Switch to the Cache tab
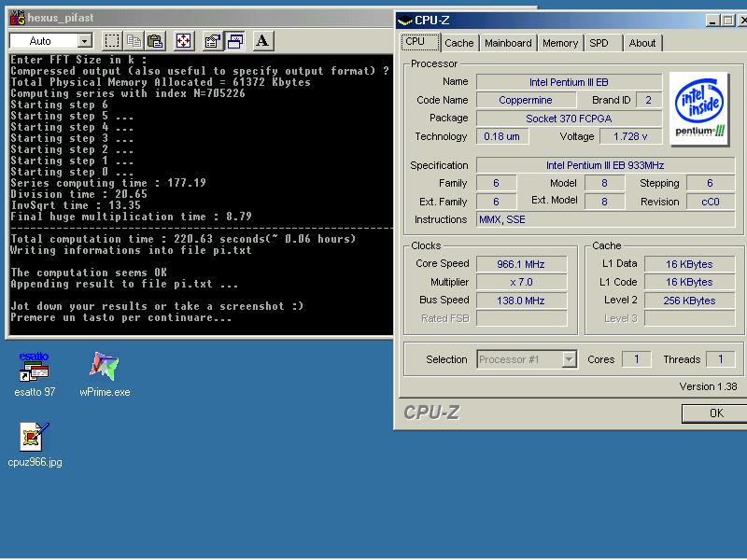 point(459,43)
